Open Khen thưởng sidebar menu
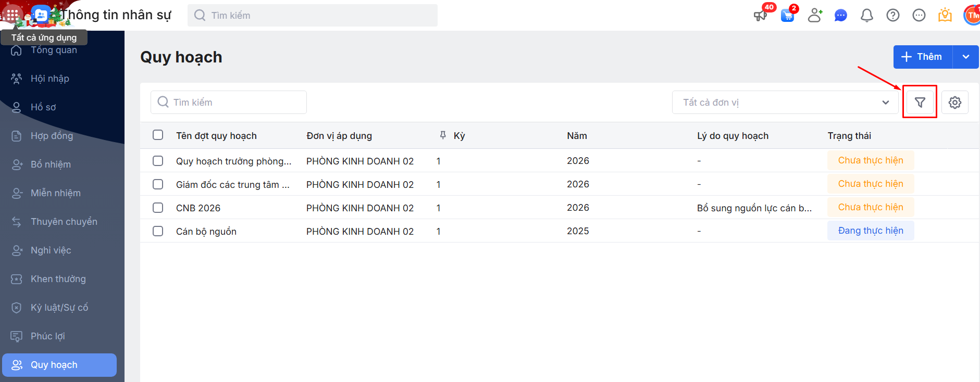Viewport: 980px width, 382px height. pyautogui.click(x=58, y=279)
